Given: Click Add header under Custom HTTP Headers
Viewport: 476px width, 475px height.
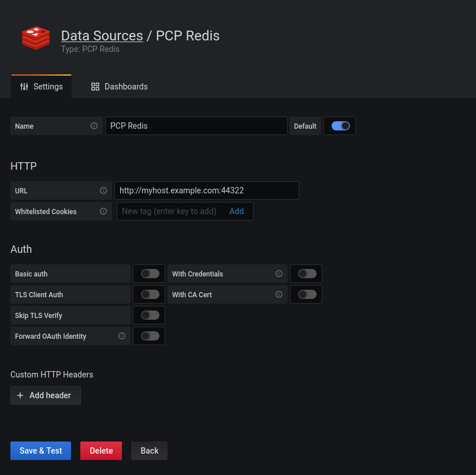Looking at the screenshot, I should pyautogui.click(x=45, y=395).
